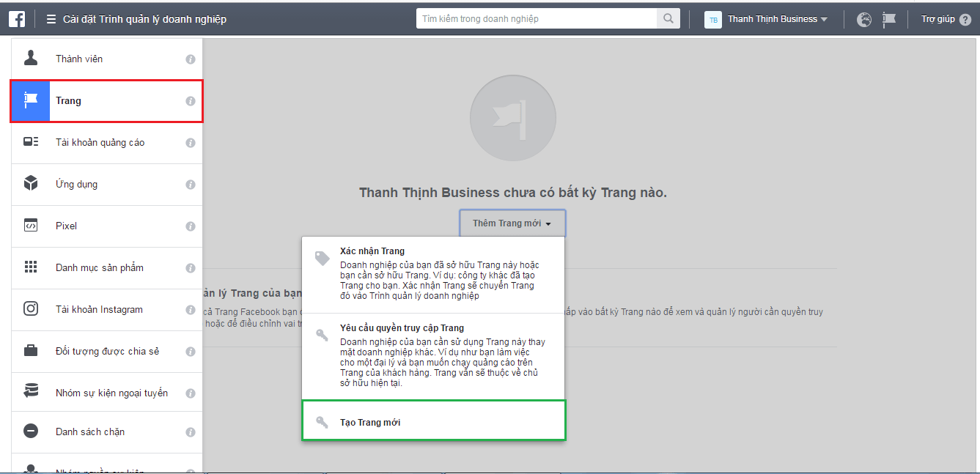This screenshot has width=980, height=474.
Task: Click the Facebook logo icon
Action: (18, 19)
